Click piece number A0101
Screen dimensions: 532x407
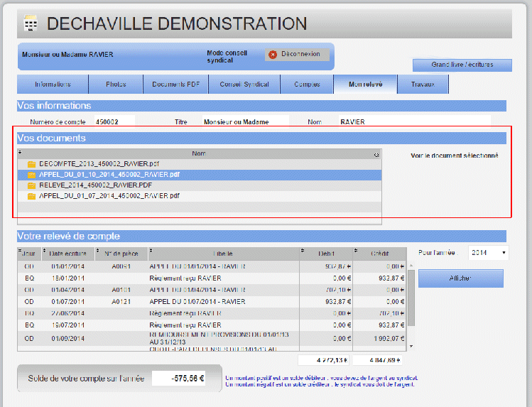pos(121,290)
